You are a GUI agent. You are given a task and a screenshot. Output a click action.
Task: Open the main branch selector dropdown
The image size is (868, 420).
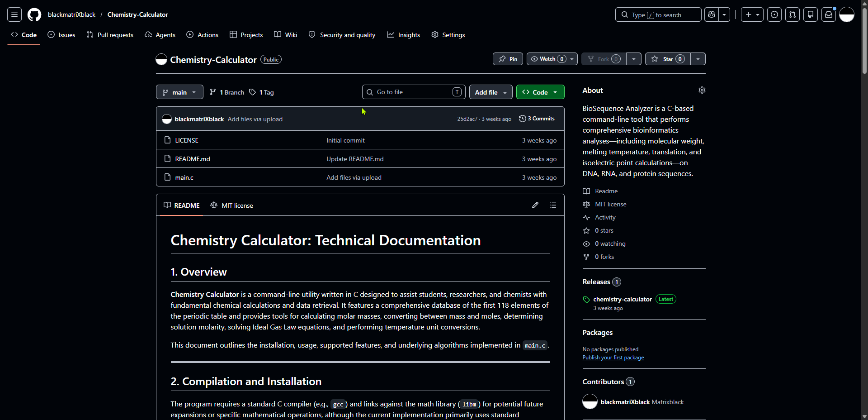pos(179,92)
